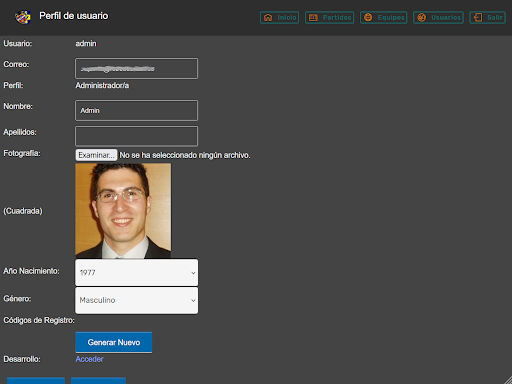Click the Generar Nuevo button
Screen dimensions: 512x384
(114, 342)
